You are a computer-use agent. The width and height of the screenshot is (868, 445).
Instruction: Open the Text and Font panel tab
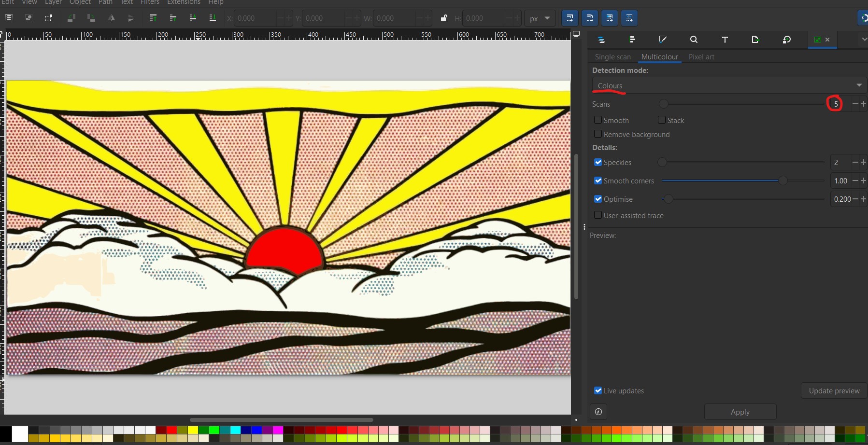click(725, 40)
